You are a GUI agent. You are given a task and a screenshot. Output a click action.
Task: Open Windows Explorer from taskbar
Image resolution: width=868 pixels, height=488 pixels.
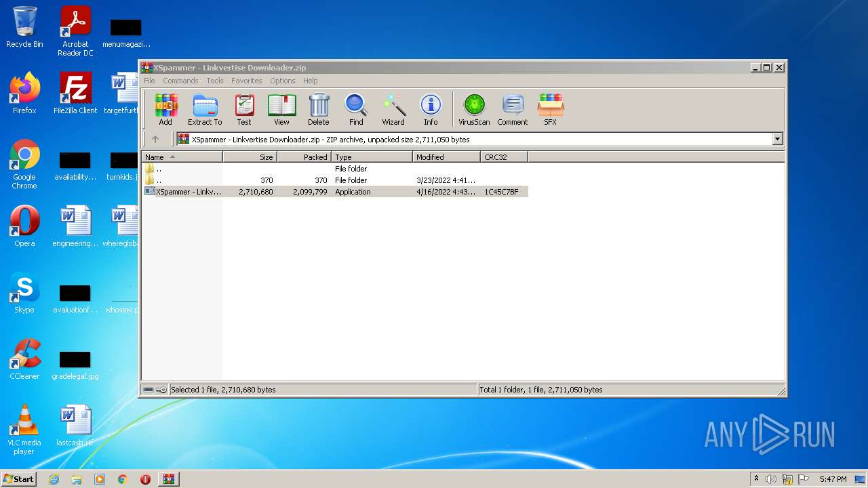point(77,479)
